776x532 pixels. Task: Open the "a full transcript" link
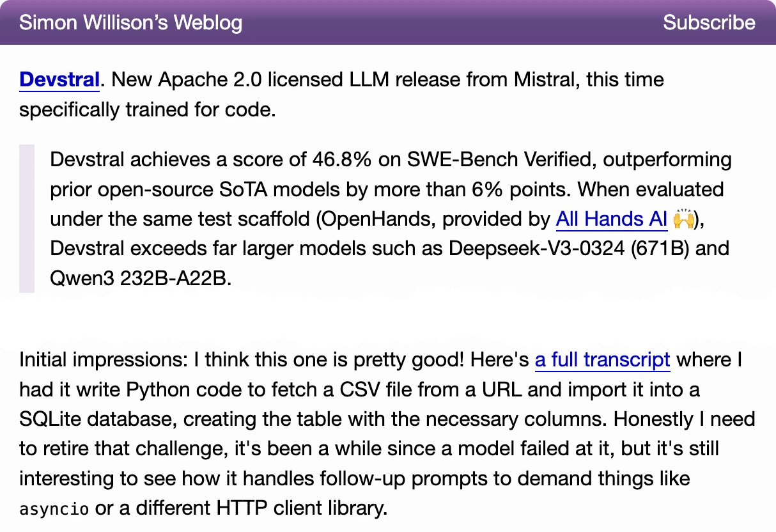603,360
